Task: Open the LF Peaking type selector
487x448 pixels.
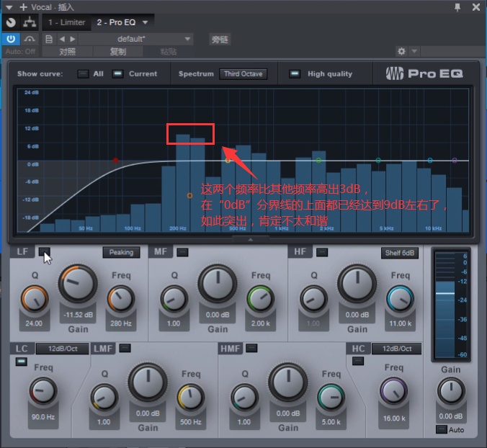Action: point(121,252)
